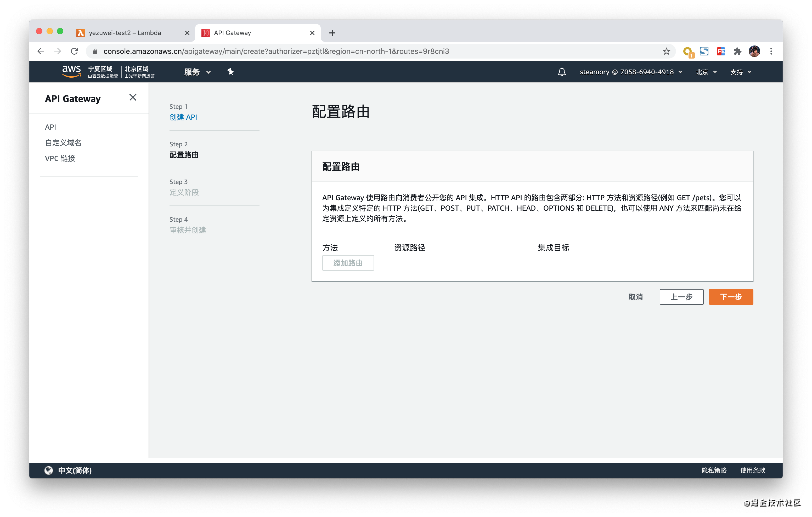
Task: Open the Chrome three-dot menu
Action: pos(771,51)
